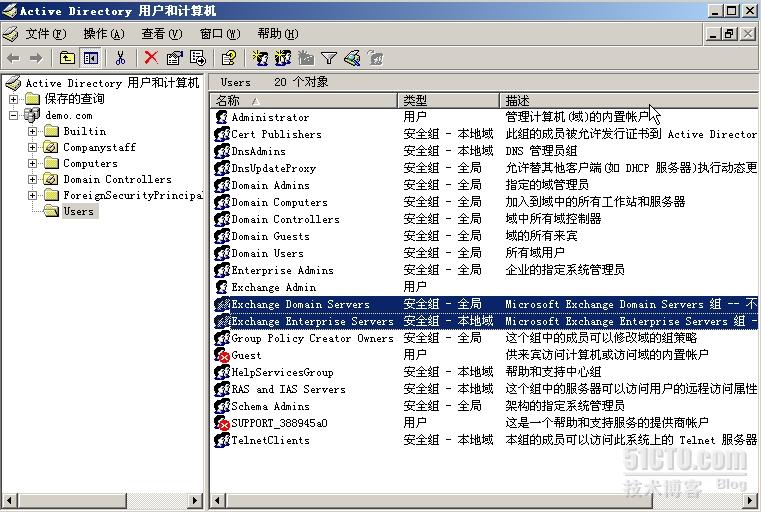Select the DnsAdmins group
The height and width of the screenshot is (512, 761).
258,151
